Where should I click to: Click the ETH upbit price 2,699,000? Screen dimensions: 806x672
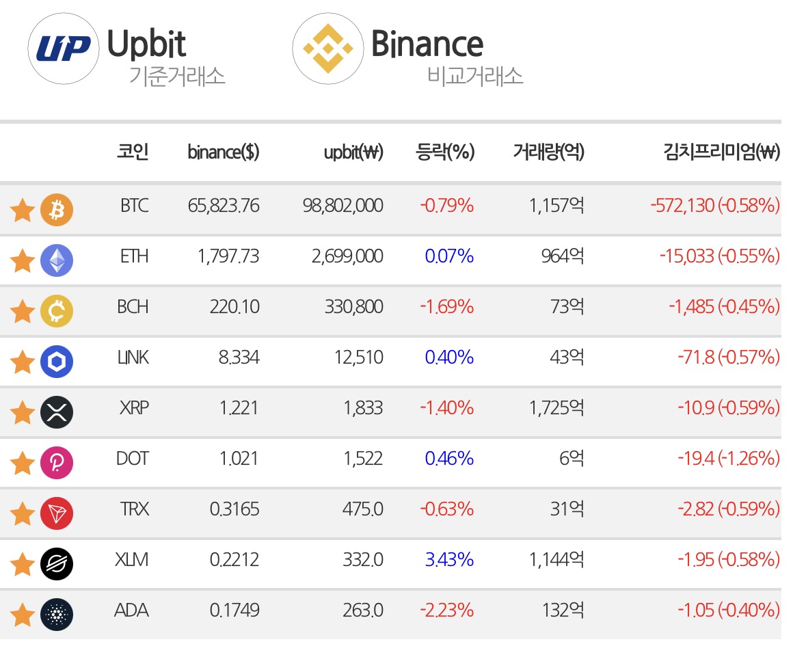(x=347, y=256)
